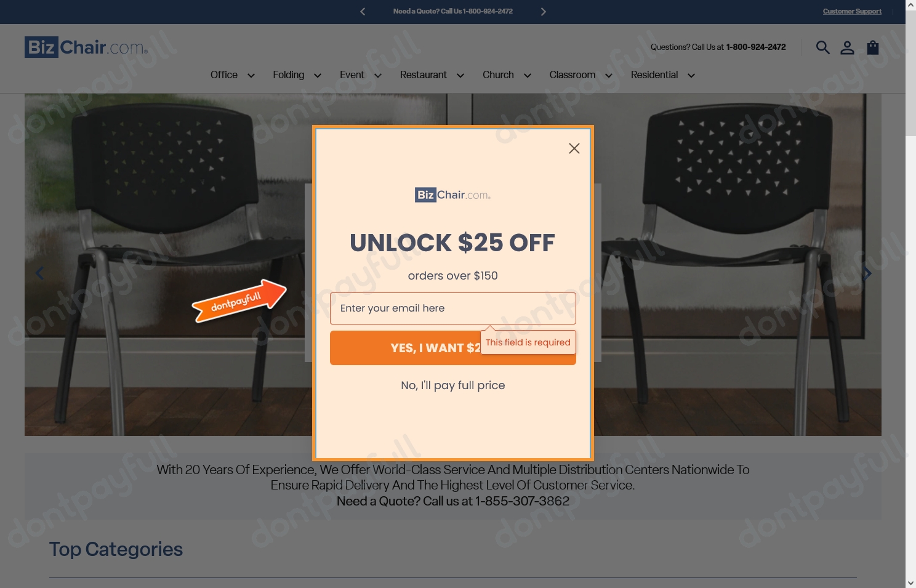Image resolution: width=916 pixels, height=588 pixels.
Task: Close the $25 off popup
Action: click(574, 148)
